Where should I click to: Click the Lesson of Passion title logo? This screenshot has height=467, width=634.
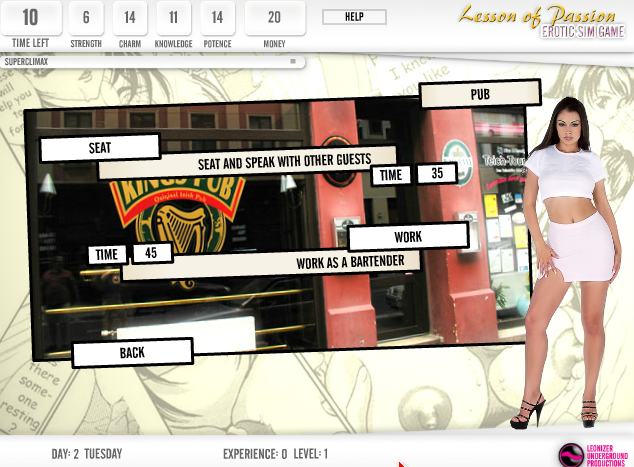(x=540, y=22)
